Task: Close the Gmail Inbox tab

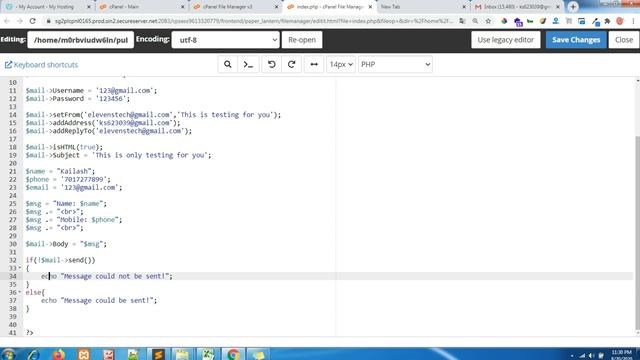Action: click(x=558, y=7)
